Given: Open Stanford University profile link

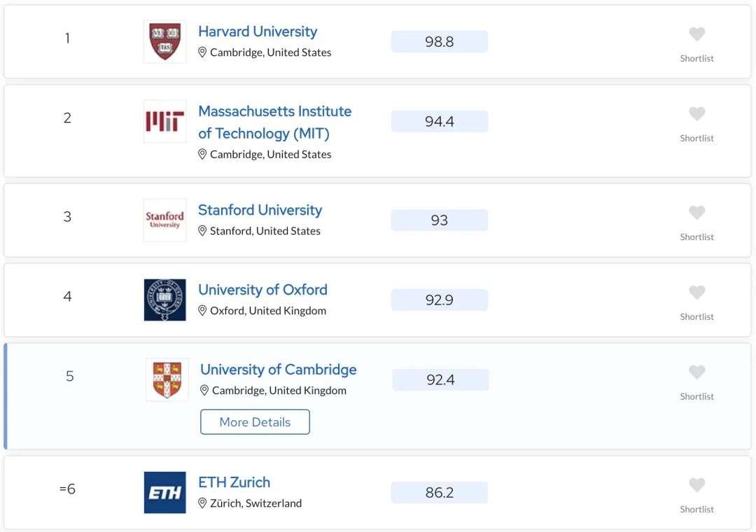Looking at the screenshot, I should pyautogui.click(x=260, y=210).
